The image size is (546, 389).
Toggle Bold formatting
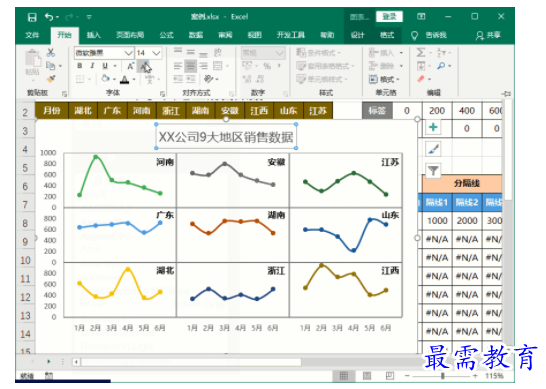point(80,66)
